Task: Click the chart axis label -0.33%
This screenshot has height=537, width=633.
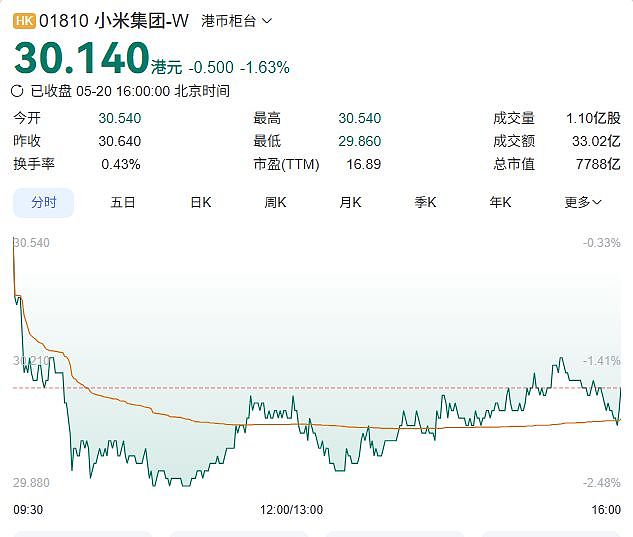Action: point(602,243)
